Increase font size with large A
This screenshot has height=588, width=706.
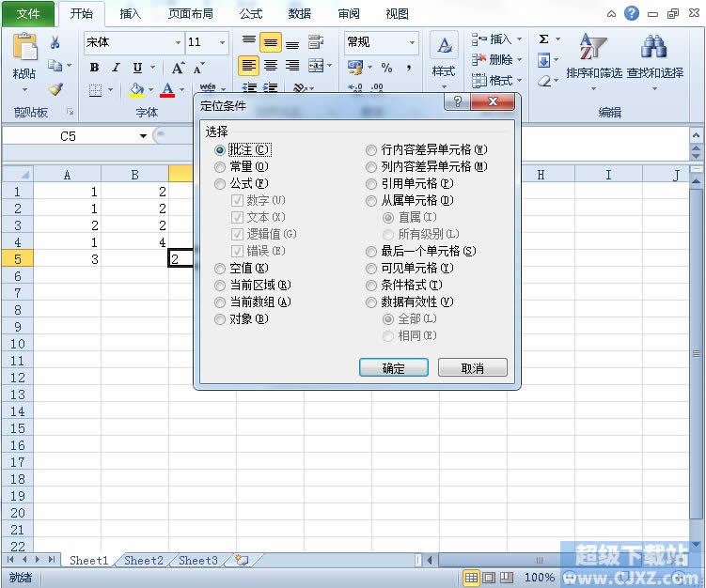(178, 68)
